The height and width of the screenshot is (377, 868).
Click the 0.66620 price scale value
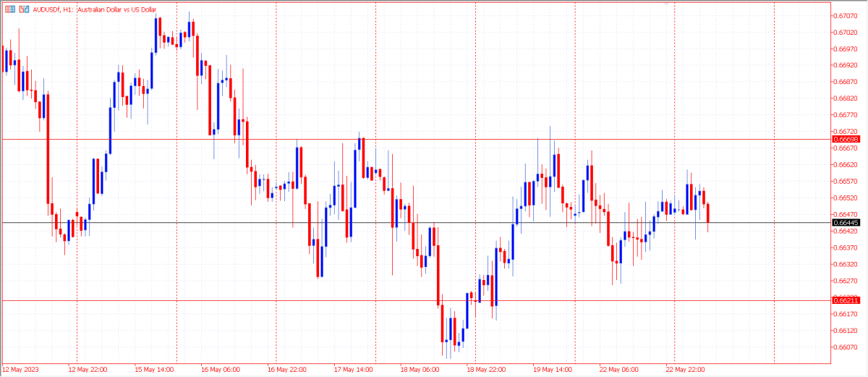coord(846,165)
